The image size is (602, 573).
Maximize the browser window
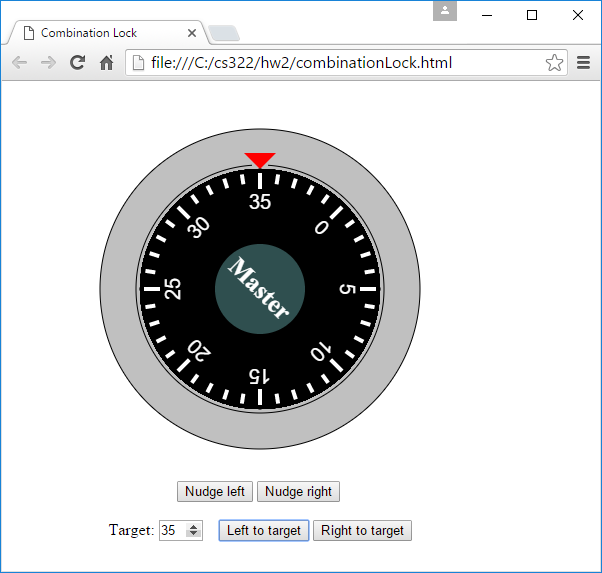click(x=532, y=15)
